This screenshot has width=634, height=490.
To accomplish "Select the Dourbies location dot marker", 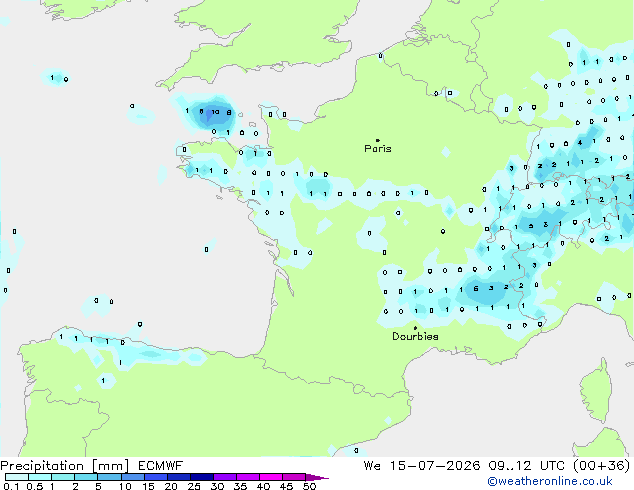I will 415,328.
